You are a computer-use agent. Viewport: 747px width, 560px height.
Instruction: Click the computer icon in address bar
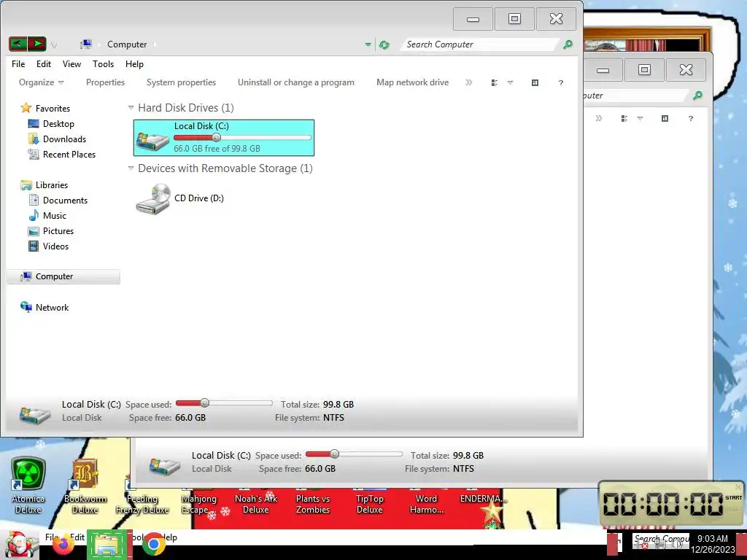(x=86, y=44)
